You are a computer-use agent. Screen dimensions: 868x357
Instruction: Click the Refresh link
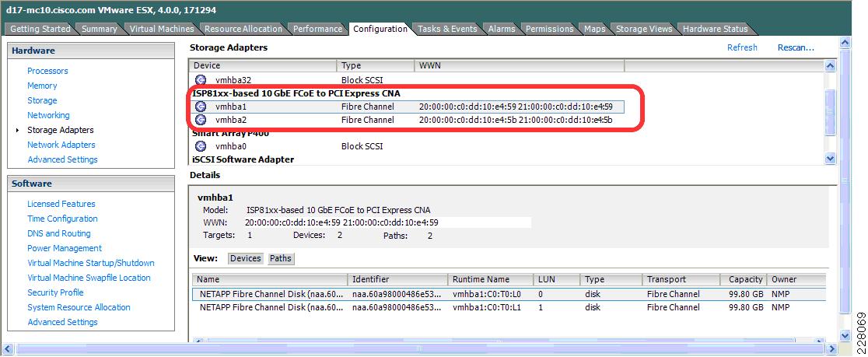(x=742, y=47)
